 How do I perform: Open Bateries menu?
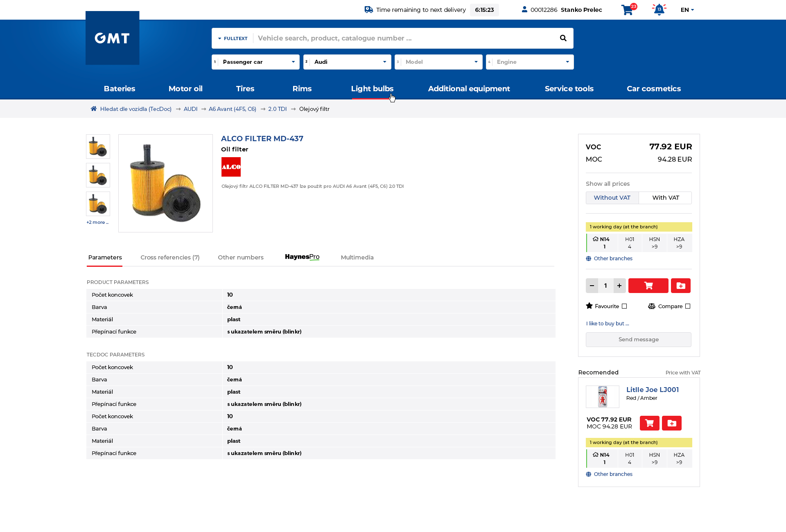coord(120,88)
